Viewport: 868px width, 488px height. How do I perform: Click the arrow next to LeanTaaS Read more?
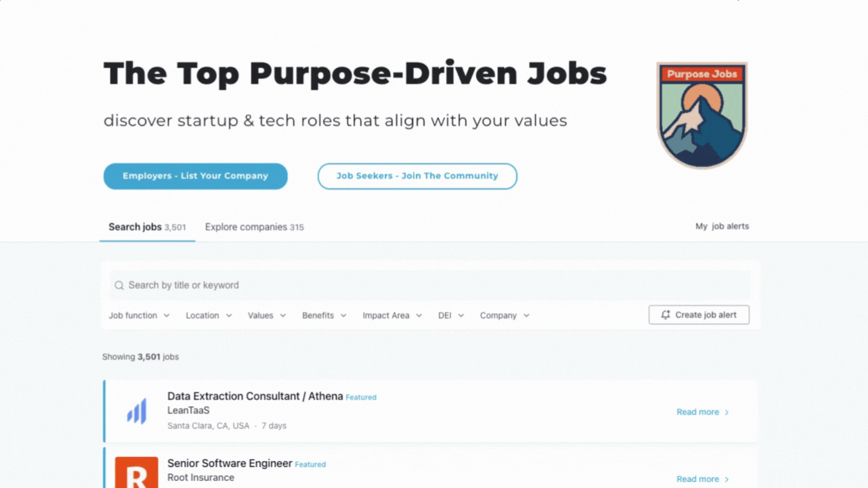(x=727, y=412)
